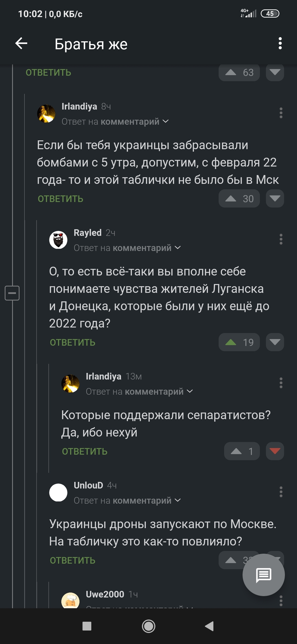Tap Rayled's bearded avatar image
This screenshot has height=644, width=297.
coord(58,240)
